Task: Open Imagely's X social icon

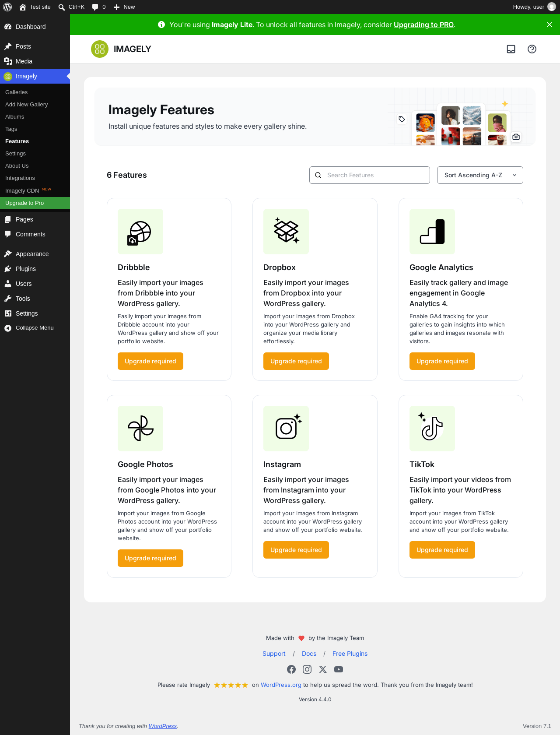Action: tap(323, 669)
